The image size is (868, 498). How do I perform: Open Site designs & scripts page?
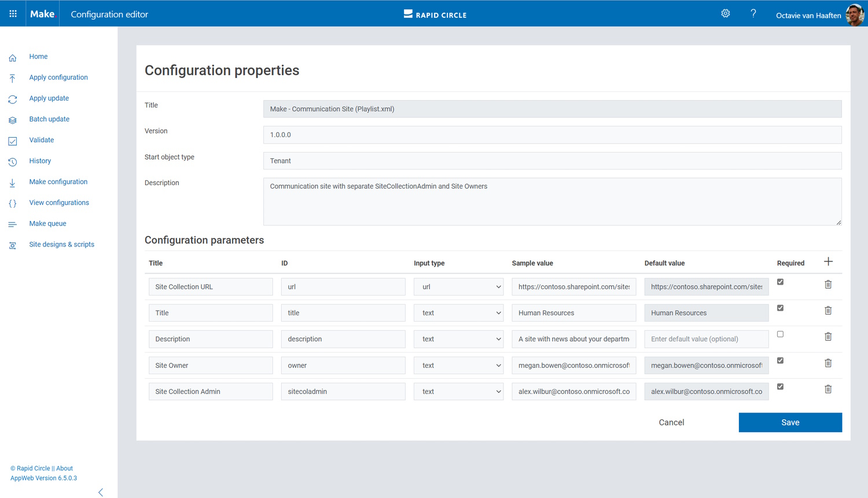(61, 245)
